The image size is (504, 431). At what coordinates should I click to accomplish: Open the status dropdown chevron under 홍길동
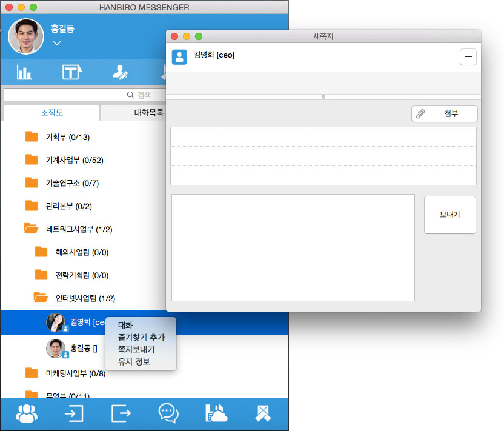(57, 43)
